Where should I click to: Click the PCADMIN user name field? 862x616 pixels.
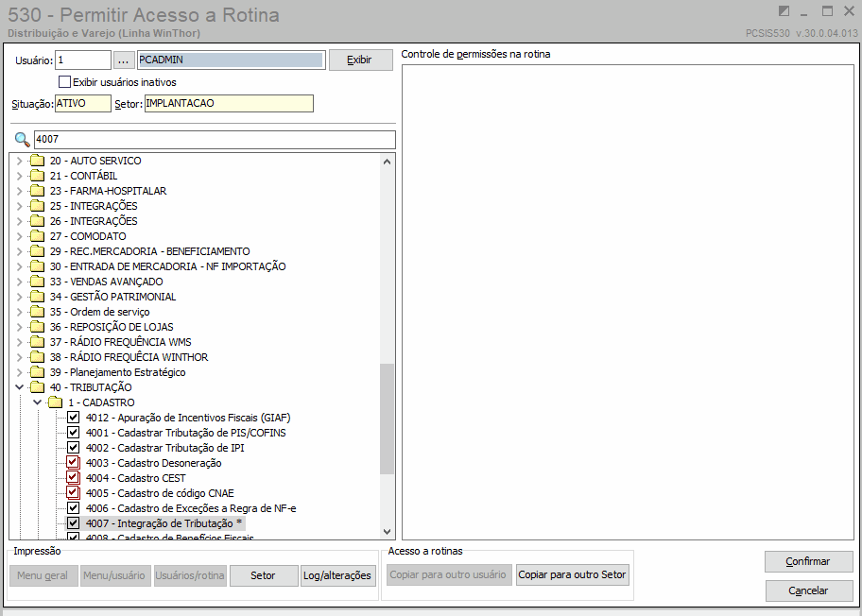click(x=231, y=60)
